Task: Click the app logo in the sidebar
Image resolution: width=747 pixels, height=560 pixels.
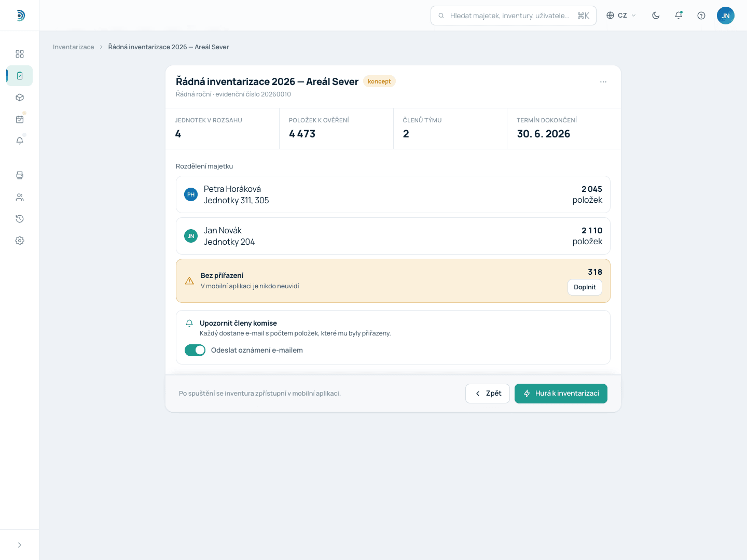Action: (x=20, y=16)
